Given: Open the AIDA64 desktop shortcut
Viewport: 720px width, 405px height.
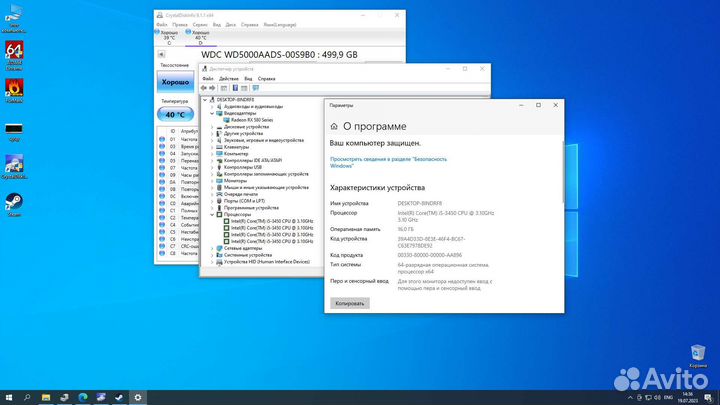Looking at the screenshot, I should click(x=14, y=55).
